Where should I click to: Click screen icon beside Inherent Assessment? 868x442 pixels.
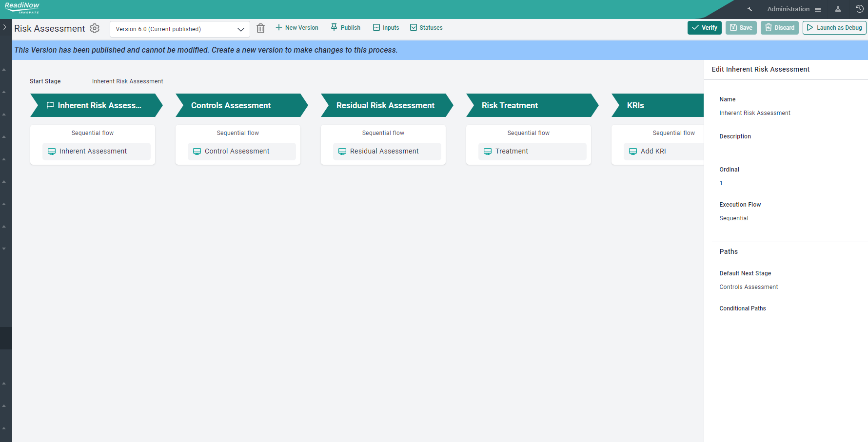pyautogui.click(x=52, y=152)
